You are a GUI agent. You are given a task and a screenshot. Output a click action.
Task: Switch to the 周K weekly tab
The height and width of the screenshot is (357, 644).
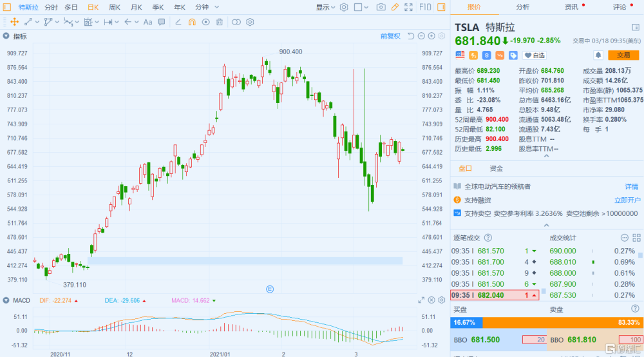coord(115,7)
